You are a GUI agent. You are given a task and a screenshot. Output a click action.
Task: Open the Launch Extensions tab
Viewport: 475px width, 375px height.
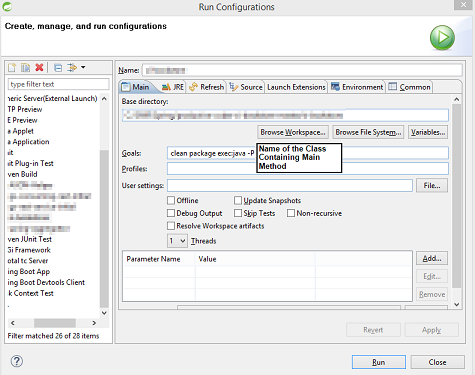click(296, 87)
